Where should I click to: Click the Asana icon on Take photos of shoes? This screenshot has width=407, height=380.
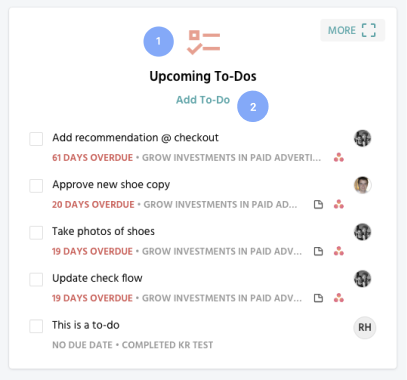[x=339, y=251]
